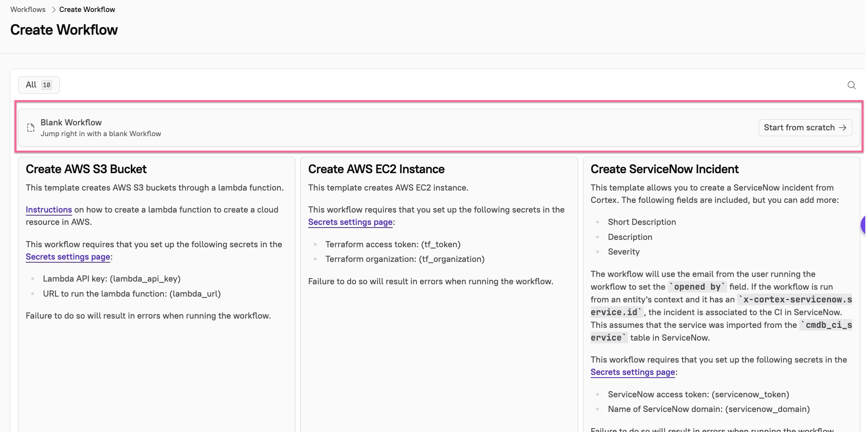Click the 'Jump right in with a blank Workflow' subtitle

pos(101,134)
